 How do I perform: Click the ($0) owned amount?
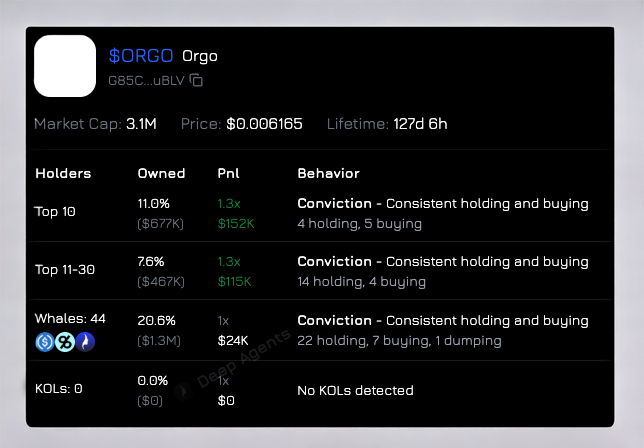150,401
